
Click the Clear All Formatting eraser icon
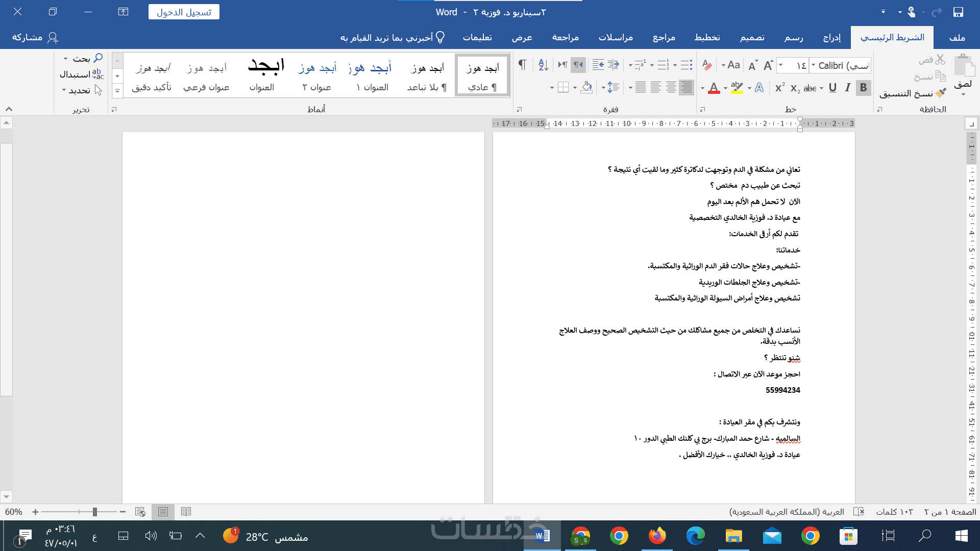pyautogui.click(x=707, y=65)
